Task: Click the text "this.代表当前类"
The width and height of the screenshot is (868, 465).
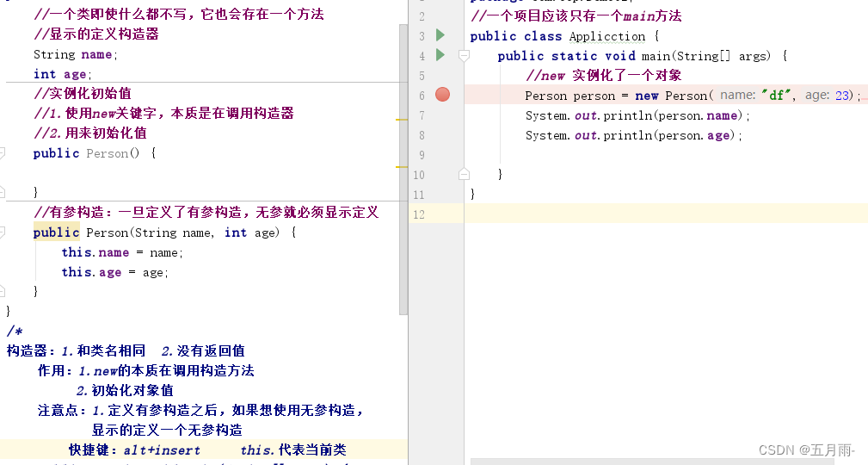Action: click(293, 449)
